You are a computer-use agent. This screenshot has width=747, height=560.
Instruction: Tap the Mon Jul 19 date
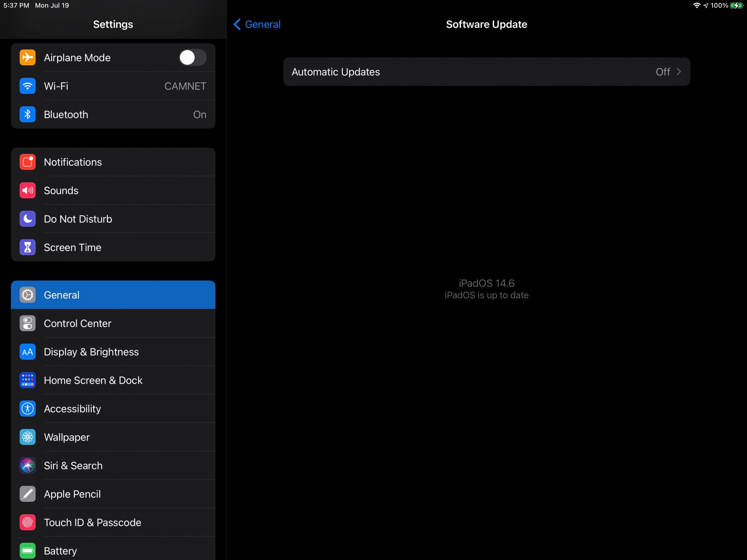coord(52,5)
